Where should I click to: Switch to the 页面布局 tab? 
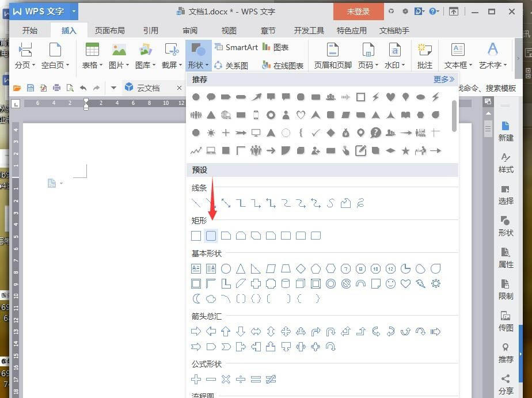point(109,31)
